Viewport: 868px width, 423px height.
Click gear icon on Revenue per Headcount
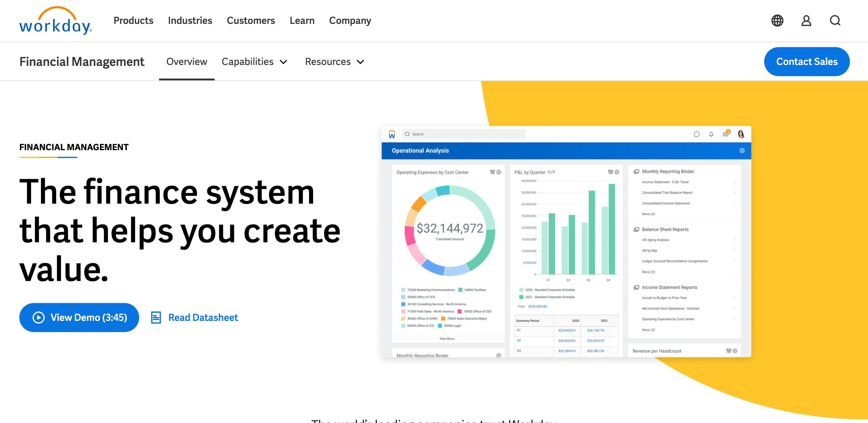pos(735,351)
